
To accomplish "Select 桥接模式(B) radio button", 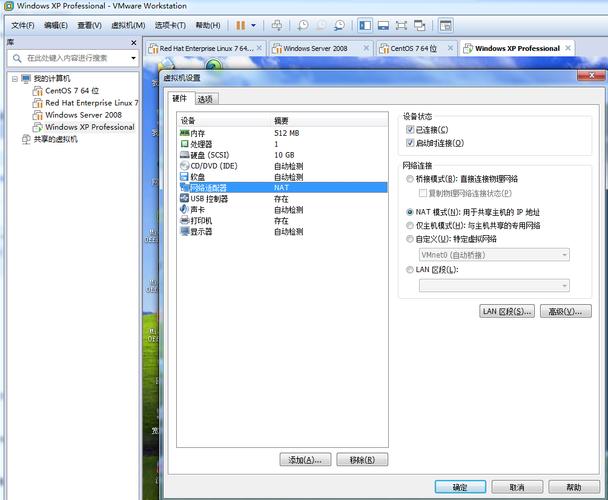I will tap(409, 179).
